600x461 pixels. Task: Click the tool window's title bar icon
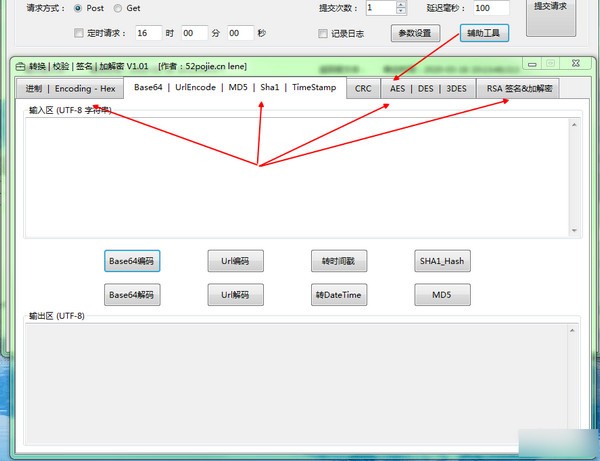pyautogui.click(x=20, y=67)
